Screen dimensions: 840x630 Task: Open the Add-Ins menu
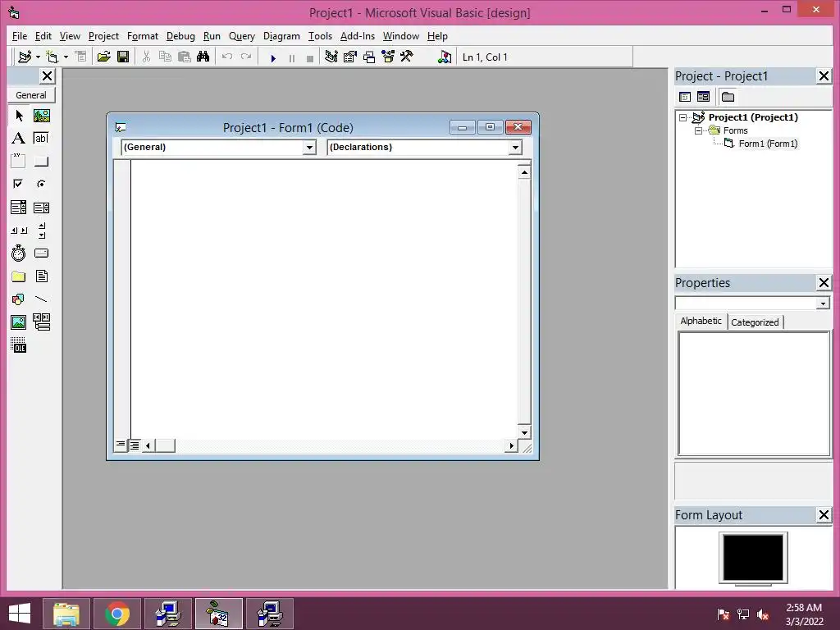click(358, 36)
